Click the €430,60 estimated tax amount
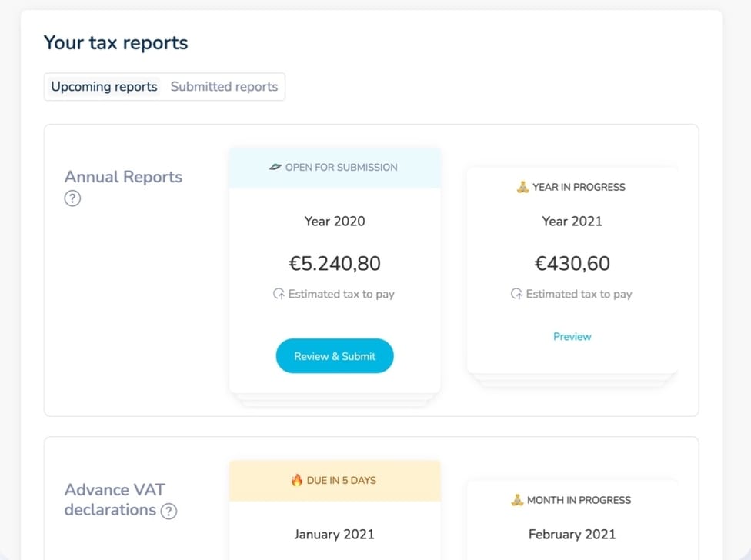This screenshot has width=751, height=560. 572,264
